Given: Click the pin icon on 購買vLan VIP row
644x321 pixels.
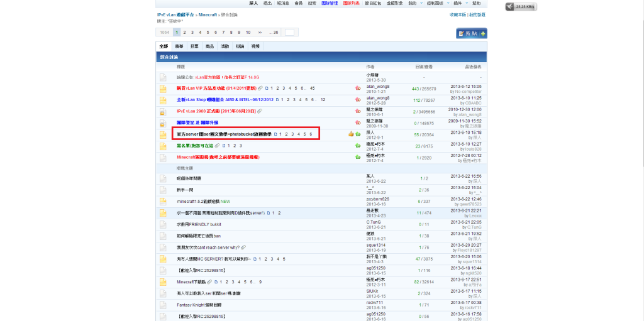Looking at the screenshot, I should (x=358, y=89).
